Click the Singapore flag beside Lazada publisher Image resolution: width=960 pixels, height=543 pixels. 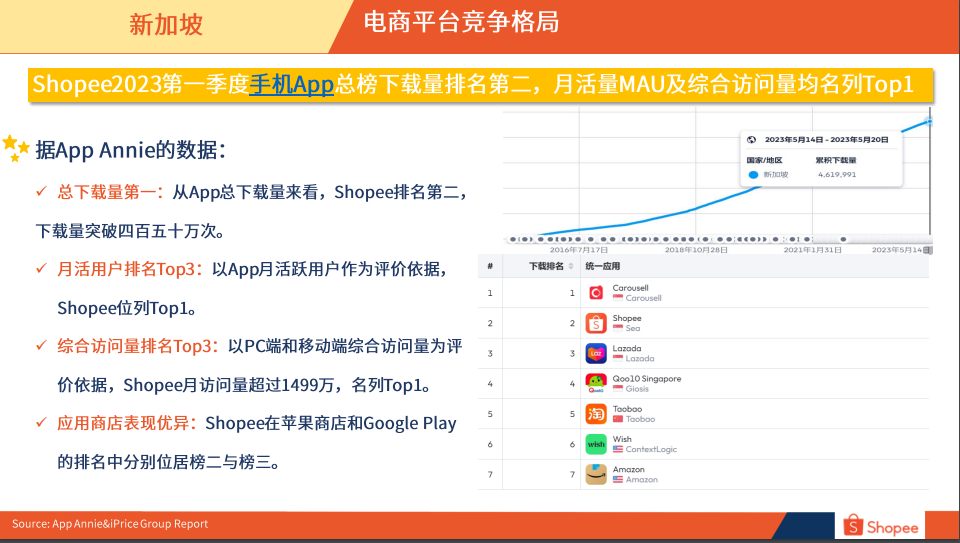[x=618, y=359]
